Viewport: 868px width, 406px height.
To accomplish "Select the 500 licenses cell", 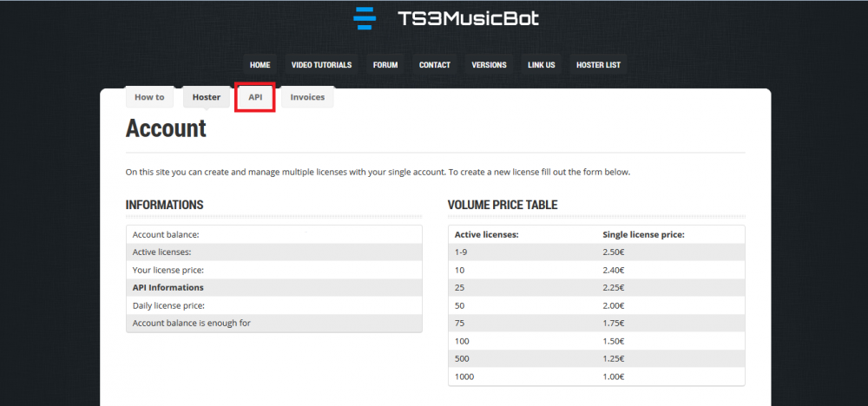I will pos(462,358).
